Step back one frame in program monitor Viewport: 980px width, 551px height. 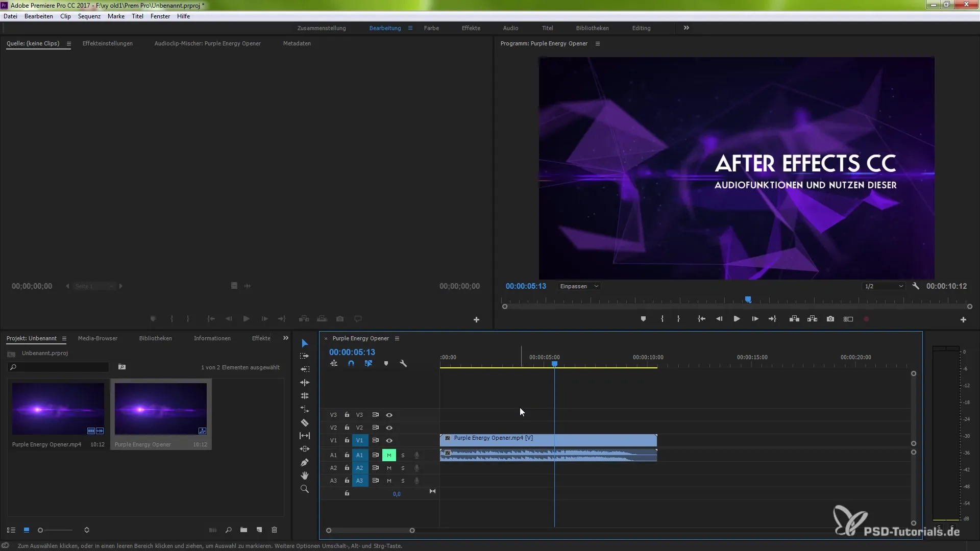click(x=719, y=319)
